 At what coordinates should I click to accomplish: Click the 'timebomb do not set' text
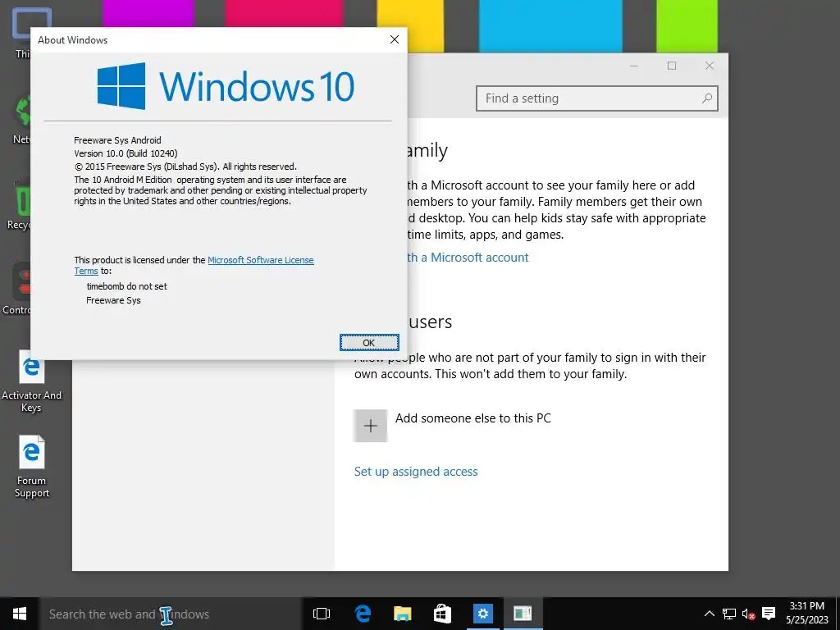coord(127,286)
